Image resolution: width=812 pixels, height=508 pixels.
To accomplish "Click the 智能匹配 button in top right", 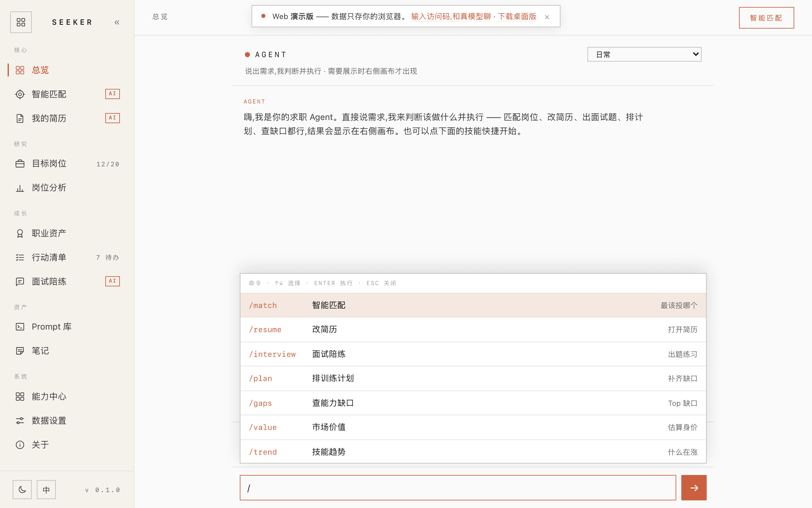I will [766, 18].
